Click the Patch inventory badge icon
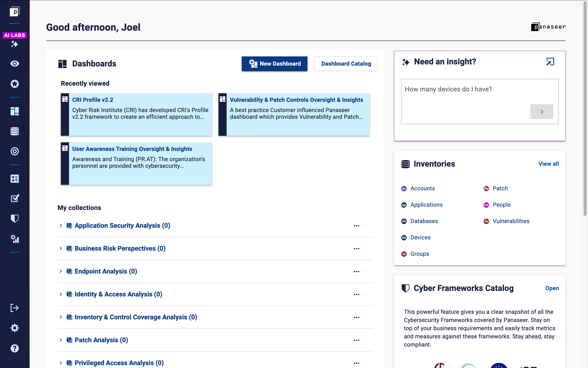588x368 pixels. [486, 189]
